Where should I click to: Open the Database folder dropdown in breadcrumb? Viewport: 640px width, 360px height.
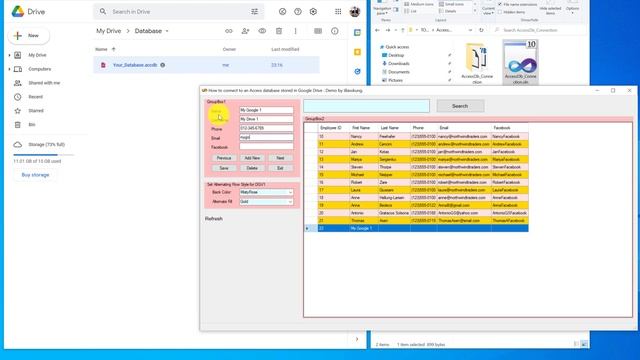[x=167, y=31]
